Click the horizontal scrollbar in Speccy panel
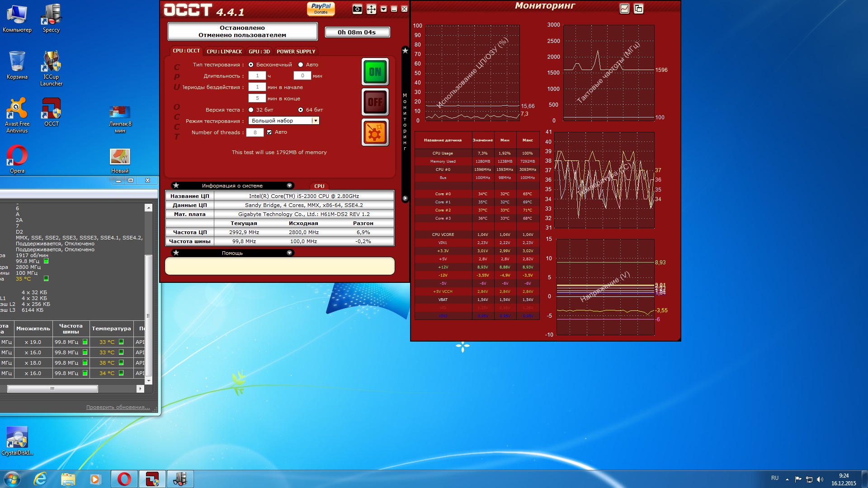868x488 pixels. click(52, 389)
